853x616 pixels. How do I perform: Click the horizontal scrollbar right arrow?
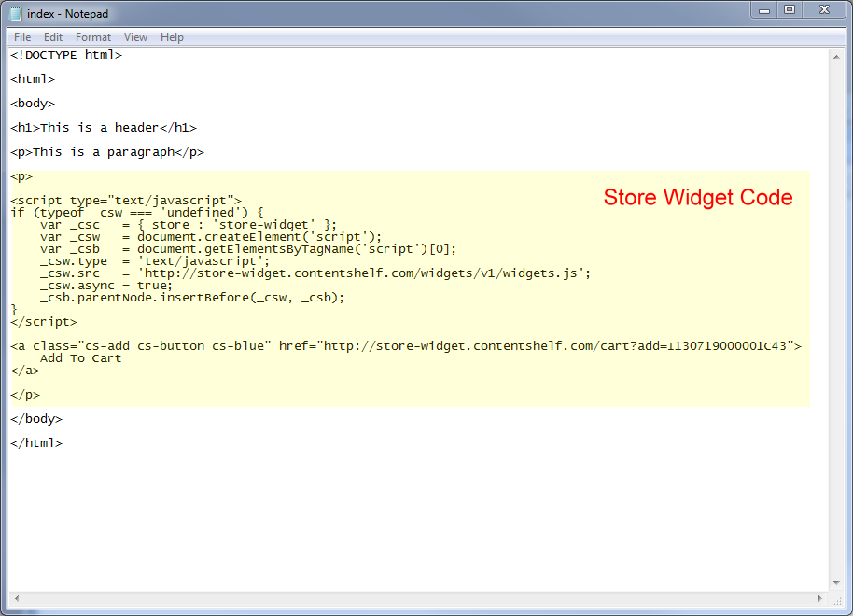(x=819, y=598)
